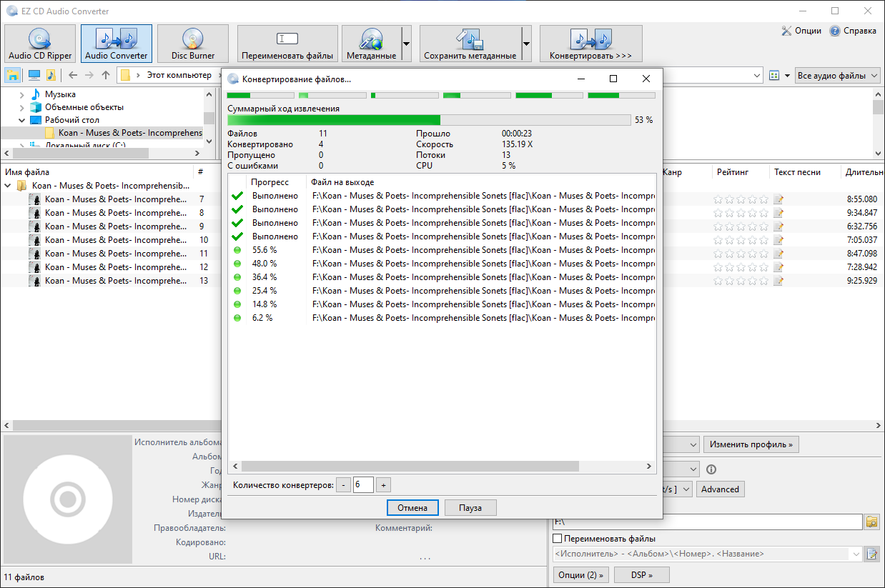The height and width of the screenshot is (588, 885).
Task: Open the Metadata button dropdown arrow
Action: click(x=406, y=44)
